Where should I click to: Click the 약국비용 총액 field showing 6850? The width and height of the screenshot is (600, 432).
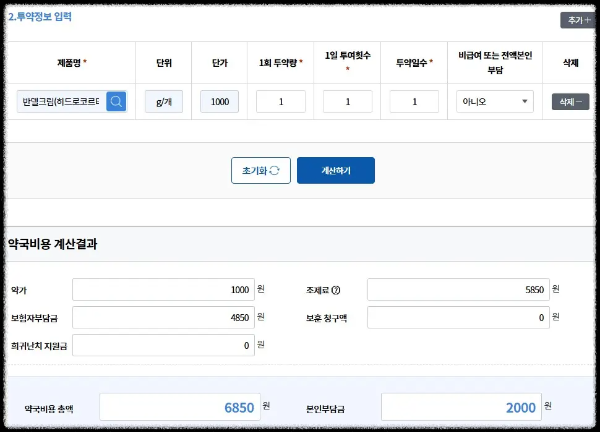click(x=180, y=407)
